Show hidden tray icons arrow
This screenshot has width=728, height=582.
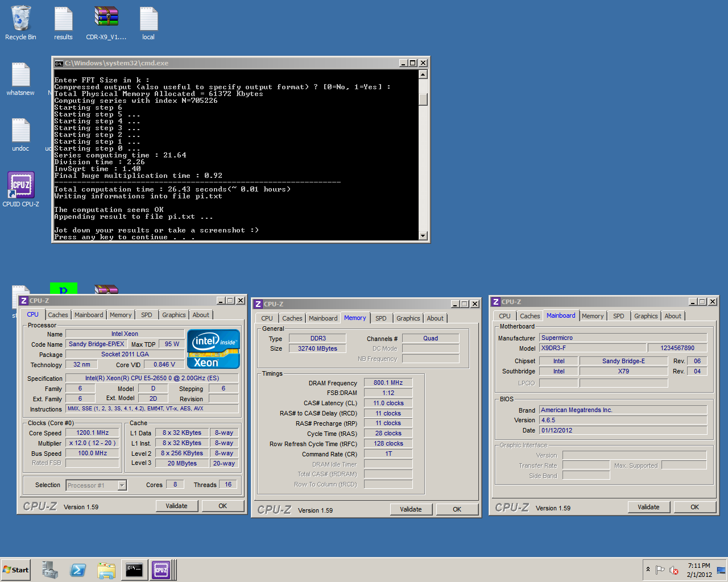click(x=648, y=569)
